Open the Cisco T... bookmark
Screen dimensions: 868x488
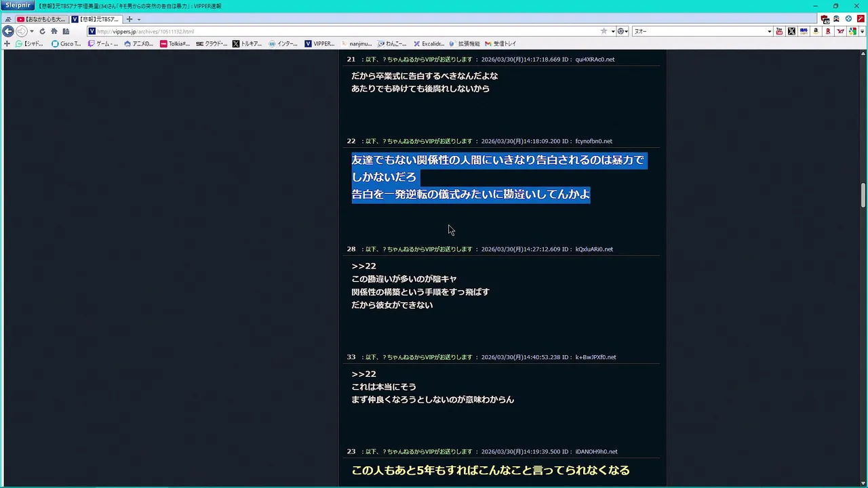66,43
